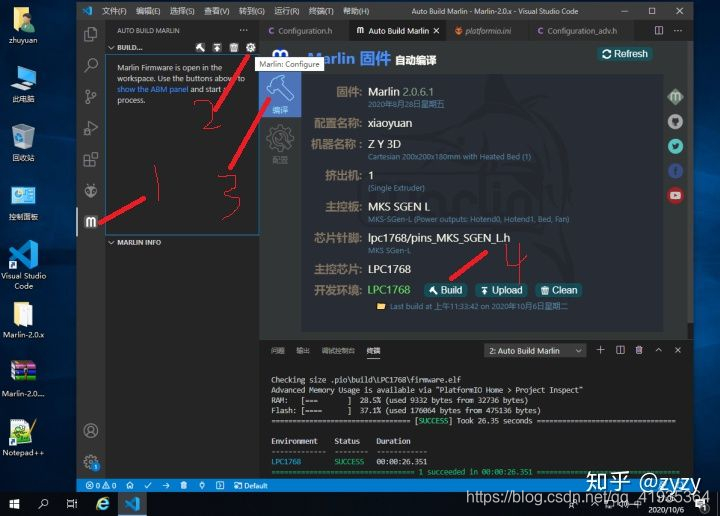This screenshot has height=516, width=720.
Task: Switch to the 调试控制台 panel tab
Action: pyautogui.click(x=338, y=351)
